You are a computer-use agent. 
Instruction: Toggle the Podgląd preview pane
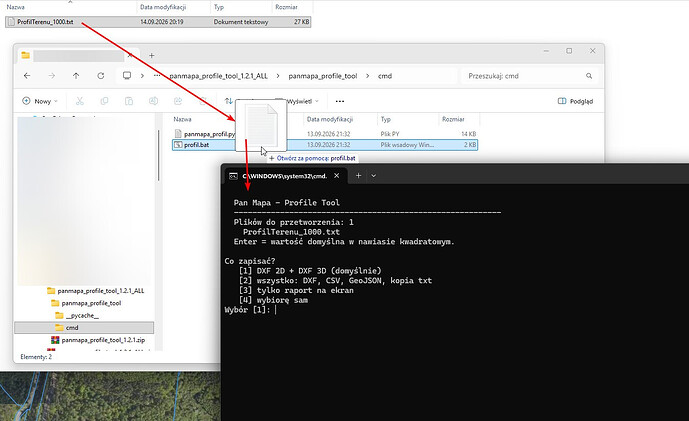coord(575,101)
